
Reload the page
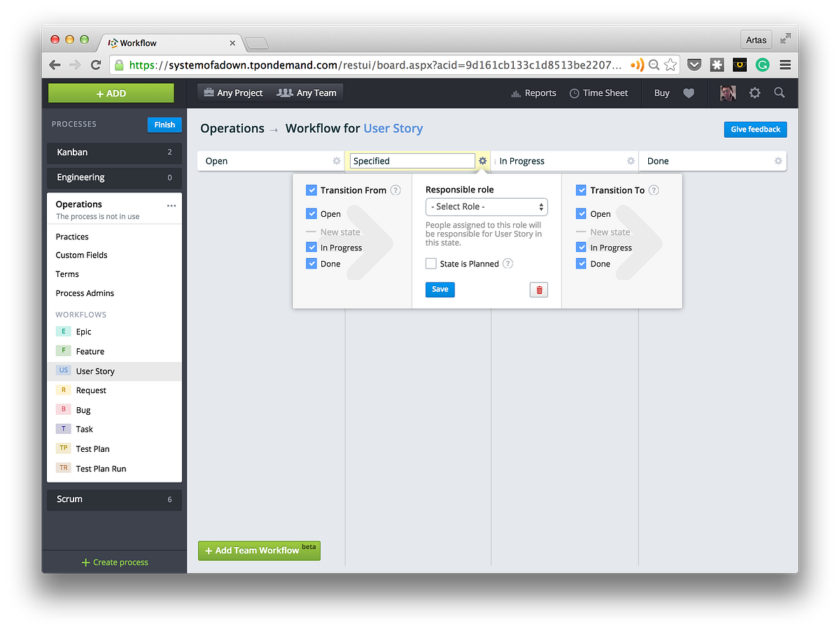pyautogui.click(x=96, y=64)
